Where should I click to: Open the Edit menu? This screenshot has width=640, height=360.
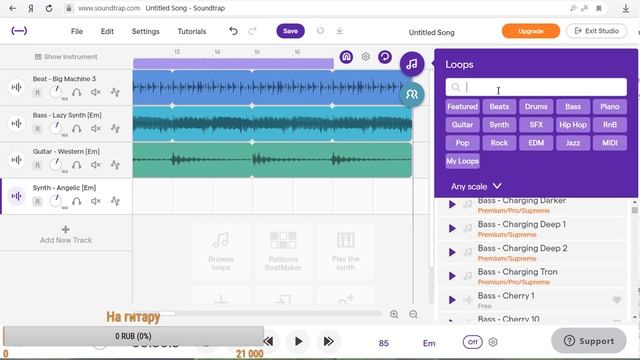point(107,31)
